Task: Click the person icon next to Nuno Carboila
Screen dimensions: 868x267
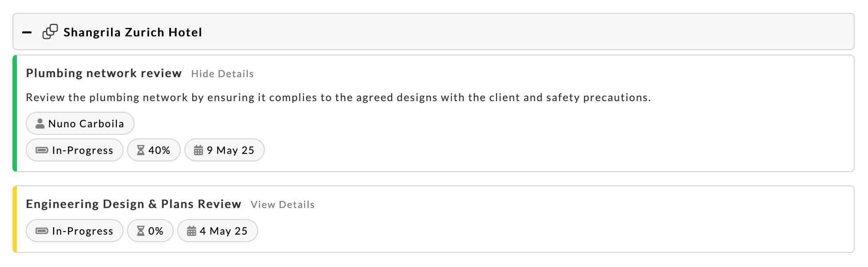Action: [x=40, y=124]
